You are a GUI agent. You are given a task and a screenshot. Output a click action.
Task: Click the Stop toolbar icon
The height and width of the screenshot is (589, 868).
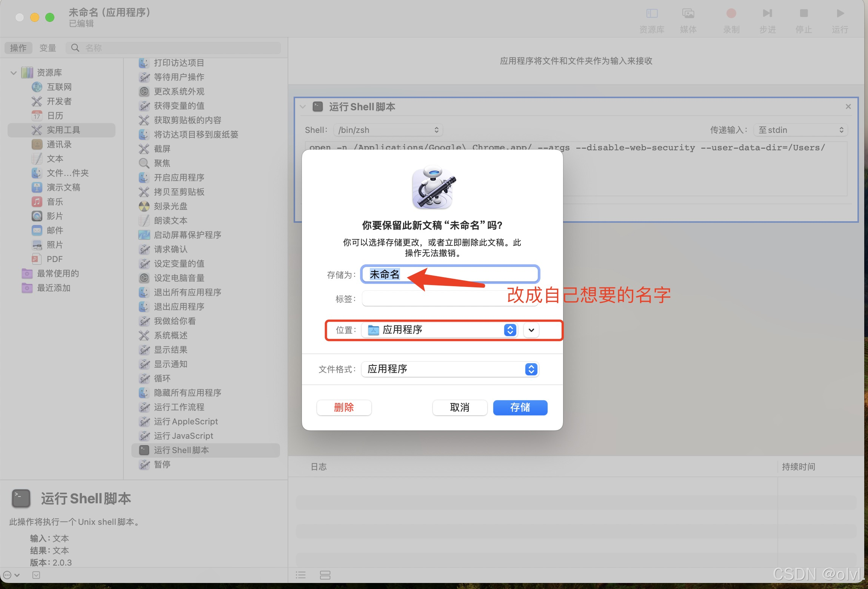click(803, 14)
